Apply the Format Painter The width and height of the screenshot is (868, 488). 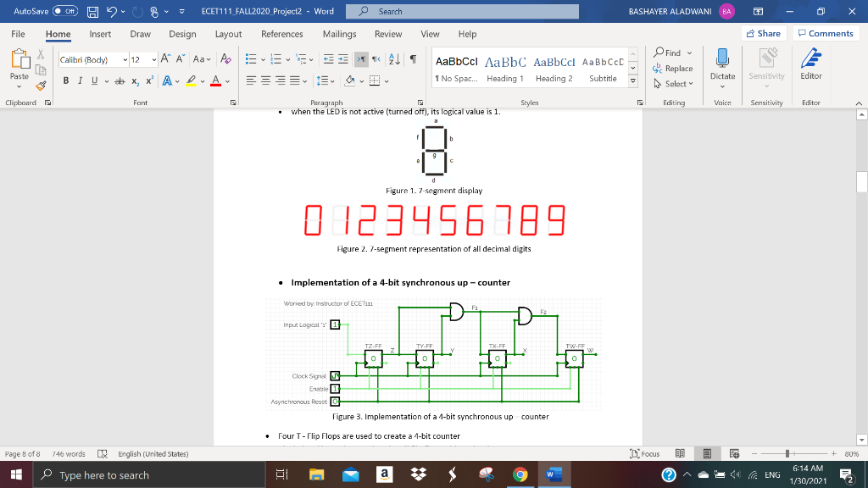click(40, 85)
